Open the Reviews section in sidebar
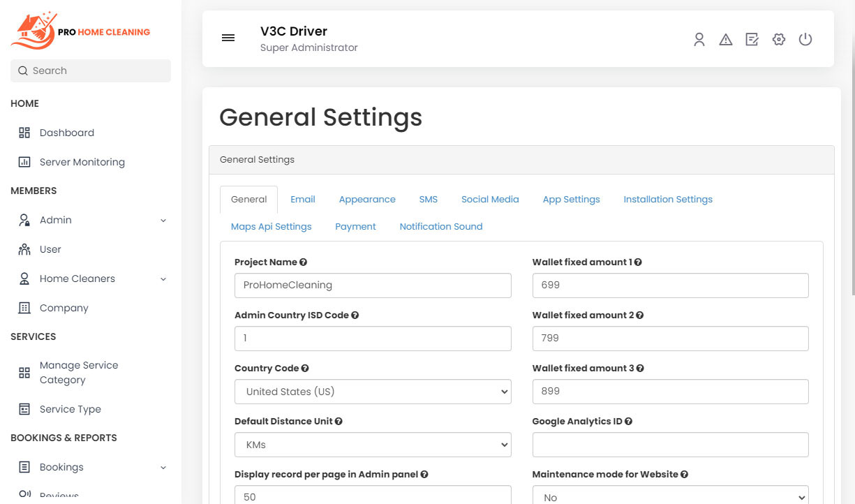 coord(56,494)
